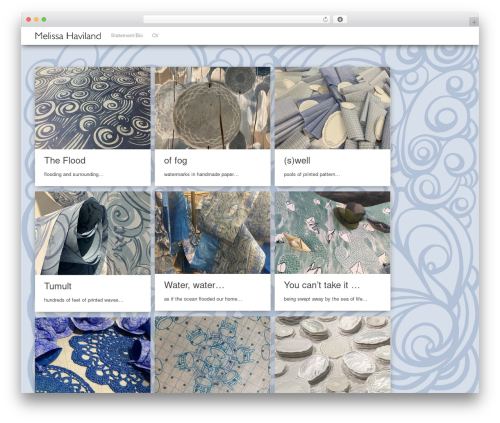Click 'flooding and surrounding…' caption
Viewport: 500px width, 423px height.
click(74, 174)
